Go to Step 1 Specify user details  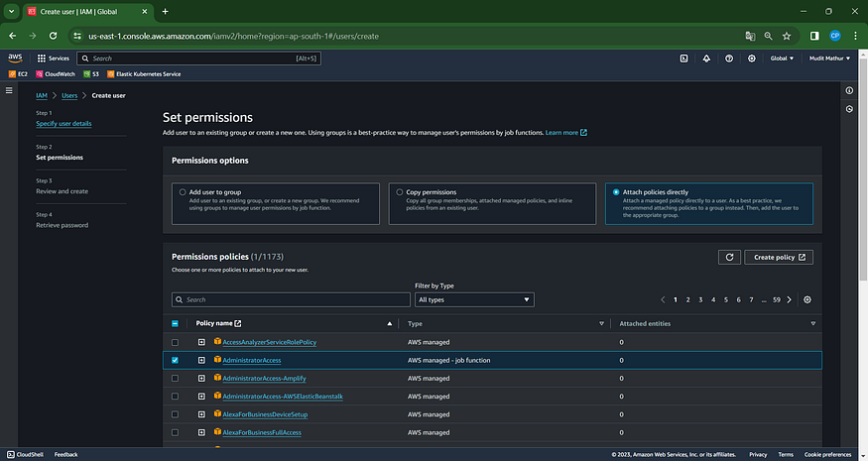[x=63, y=124]
